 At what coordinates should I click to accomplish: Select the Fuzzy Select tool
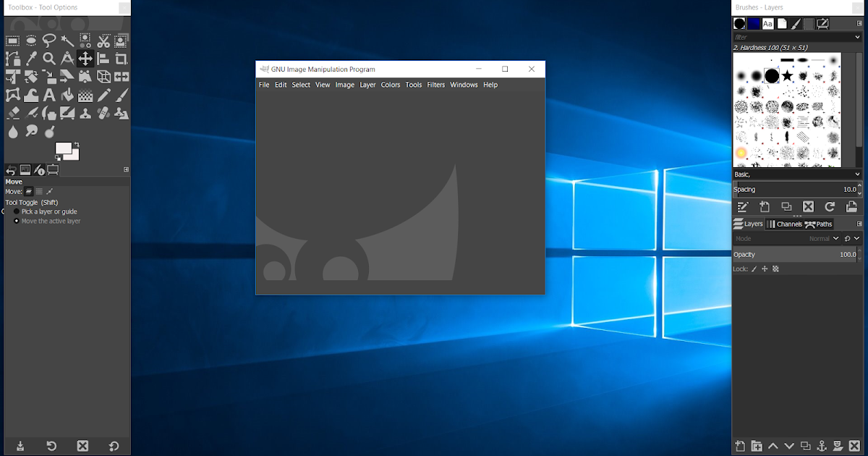(67, 41)
